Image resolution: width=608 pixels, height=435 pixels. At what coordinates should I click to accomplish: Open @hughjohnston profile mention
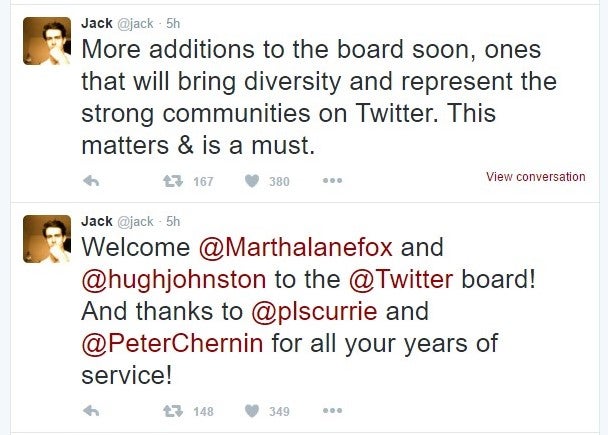coord(174,280)
